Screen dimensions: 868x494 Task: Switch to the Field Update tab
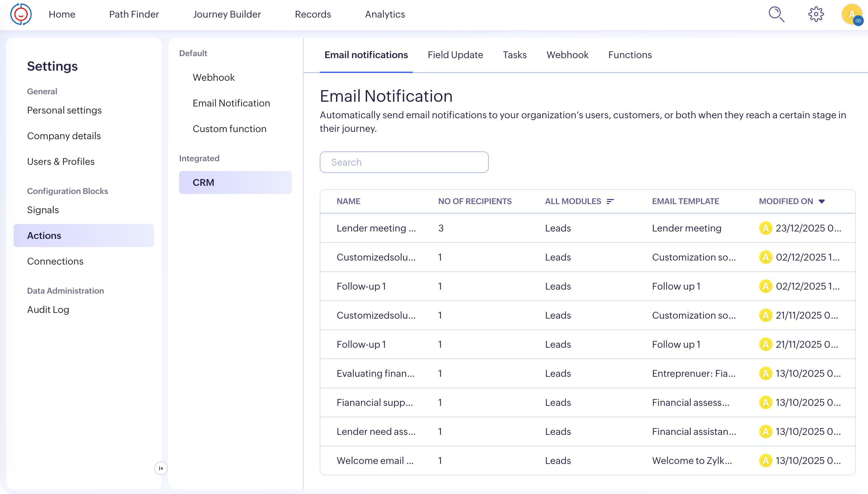455,55
